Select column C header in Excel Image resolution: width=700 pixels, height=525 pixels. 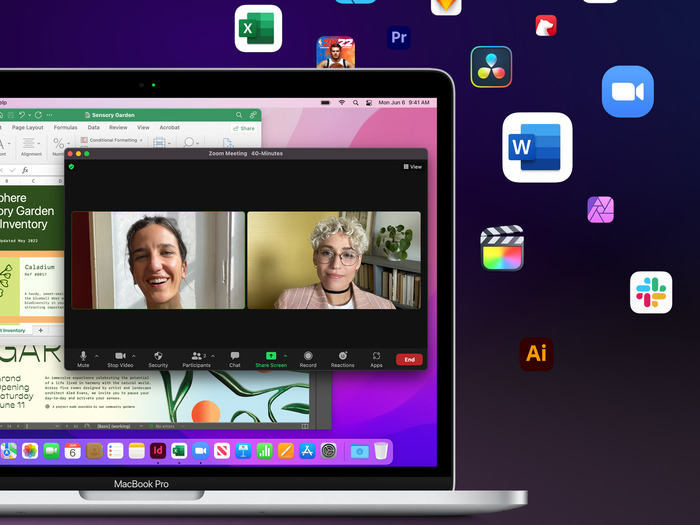point(33,181)
